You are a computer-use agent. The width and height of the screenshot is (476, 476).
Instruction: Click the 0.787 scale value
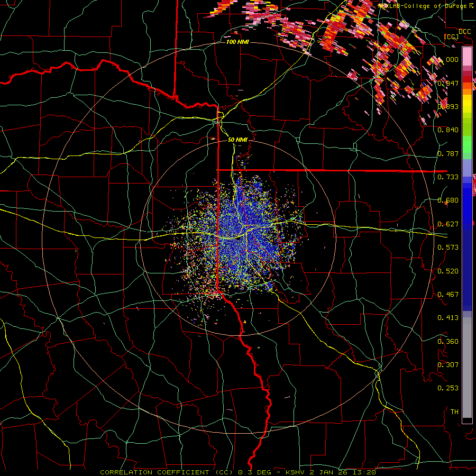point(448,153)
